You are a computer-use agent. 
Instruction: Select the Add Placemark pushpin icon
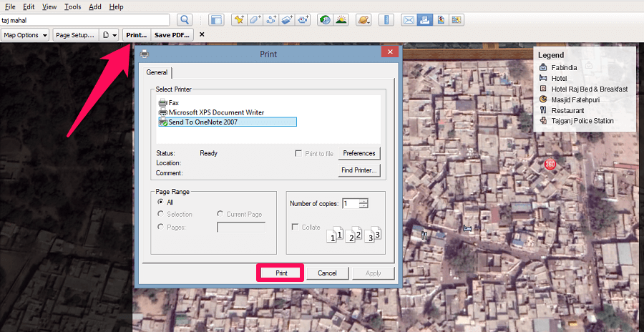click(239, 20)
